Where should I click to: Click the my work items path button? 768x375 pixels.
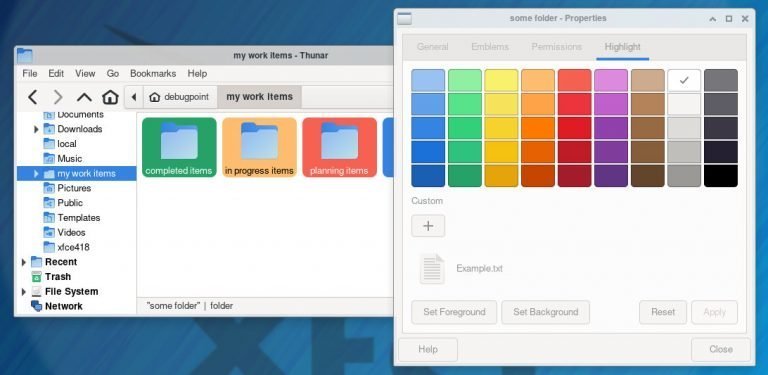click(260, 97)
